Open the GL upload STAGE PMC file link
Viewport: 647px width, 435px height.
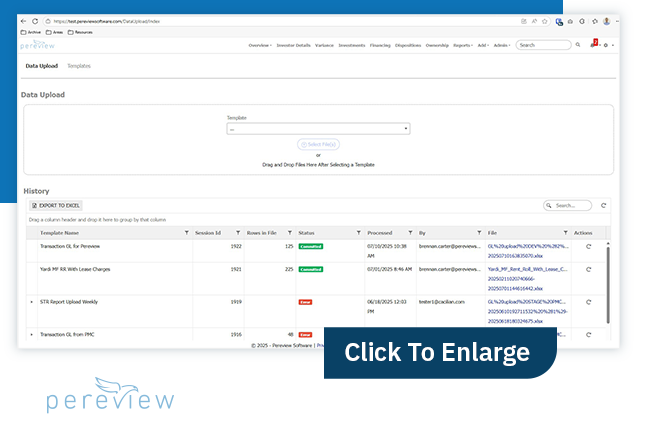point(527,312)
